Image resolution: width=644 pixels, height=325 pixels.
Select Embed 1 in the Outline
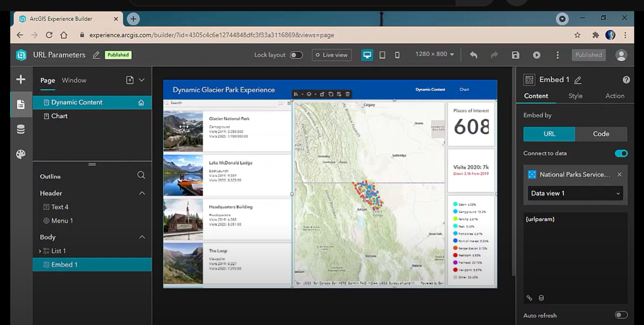92,264
